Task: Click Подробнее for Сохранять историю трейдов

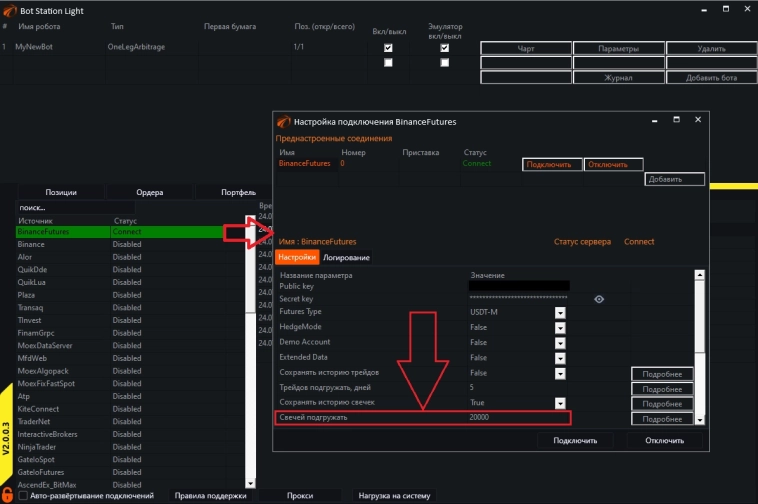Action: (662, 374)
